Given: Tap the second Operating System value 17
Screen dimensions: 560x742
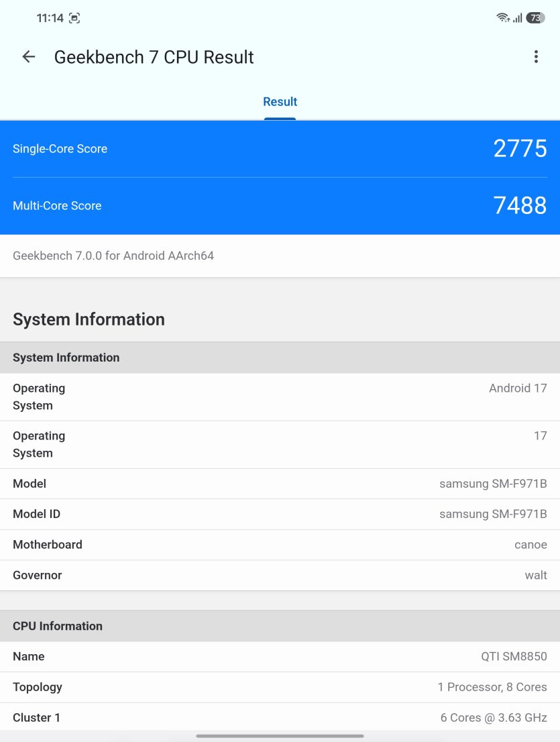Looking at the screenshot, I should tap(541, 436).
